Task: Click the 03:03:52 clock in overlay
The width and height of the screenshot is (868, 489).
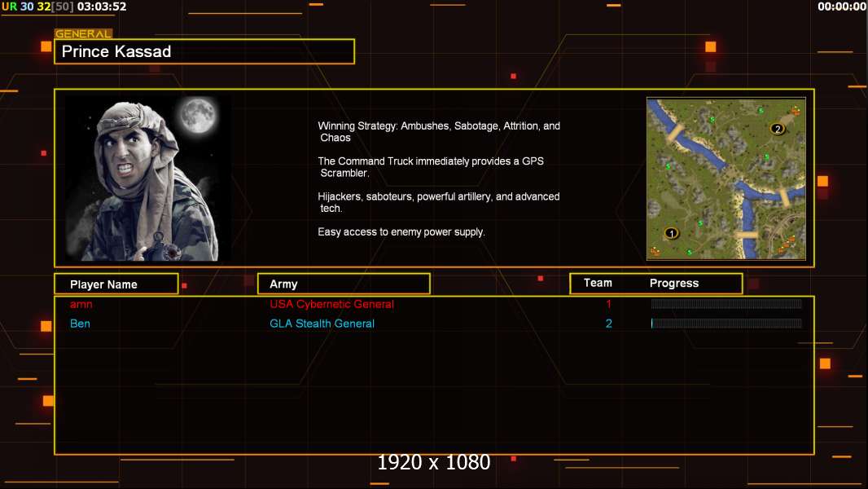Action: [x=102, y=7]
